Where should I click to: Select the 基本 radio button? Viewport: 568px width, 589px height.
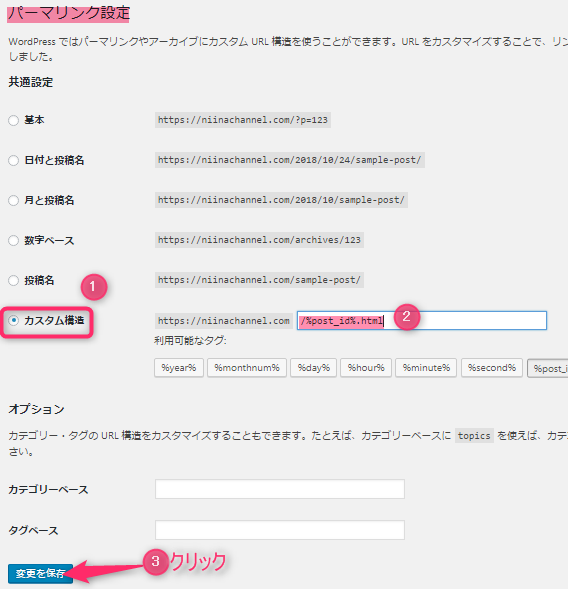click(14, 120)
